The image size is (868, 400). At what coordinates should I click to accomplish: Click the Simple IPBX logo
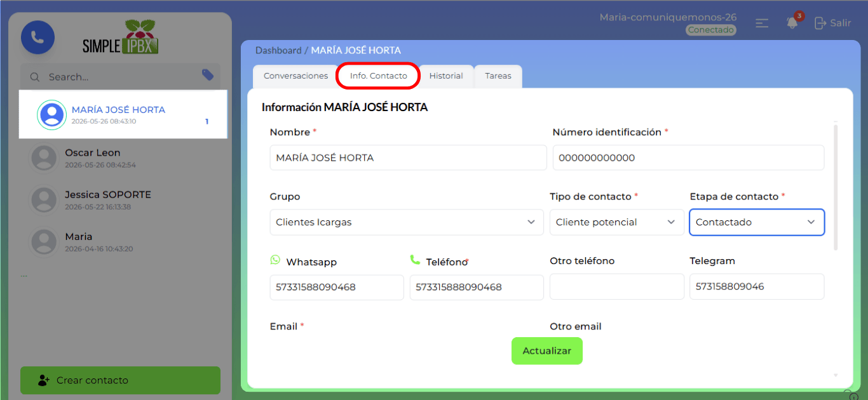coord(120,37)
